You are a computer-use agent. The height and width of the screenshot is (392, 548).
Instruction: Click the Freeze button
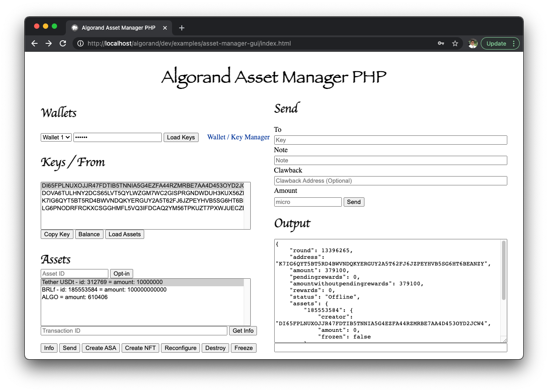coord(244,348)
